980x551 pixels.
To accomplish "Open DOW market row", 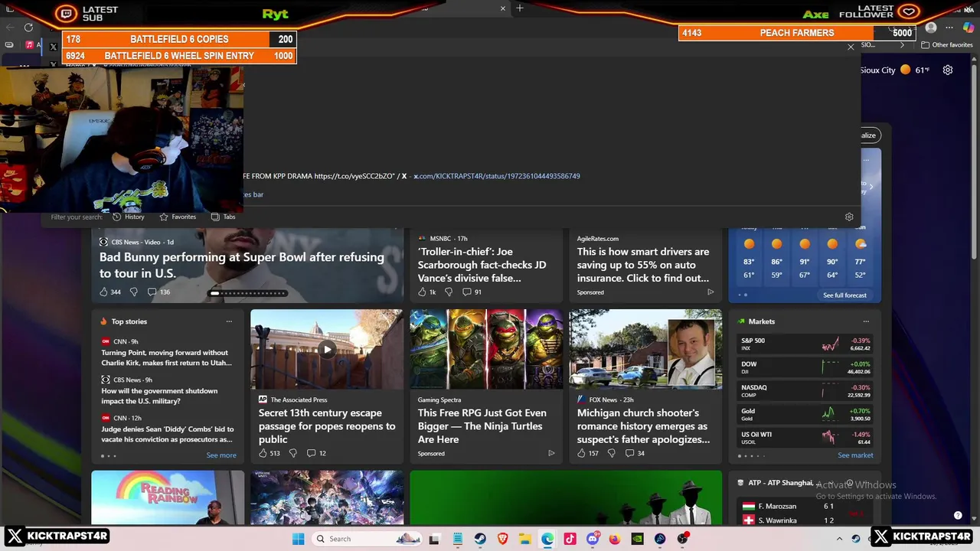I will pos(805,367).
